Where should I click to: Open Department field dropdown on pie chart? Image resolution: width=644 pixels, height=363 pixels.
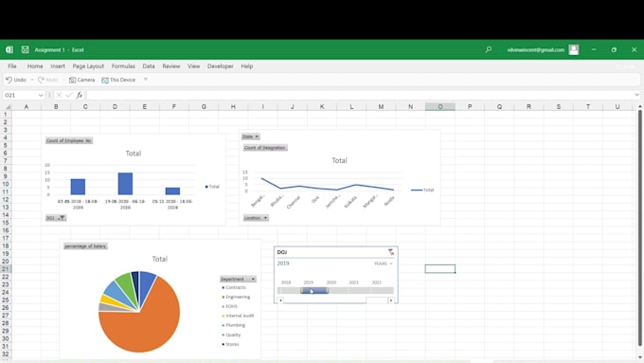(239, 279)
